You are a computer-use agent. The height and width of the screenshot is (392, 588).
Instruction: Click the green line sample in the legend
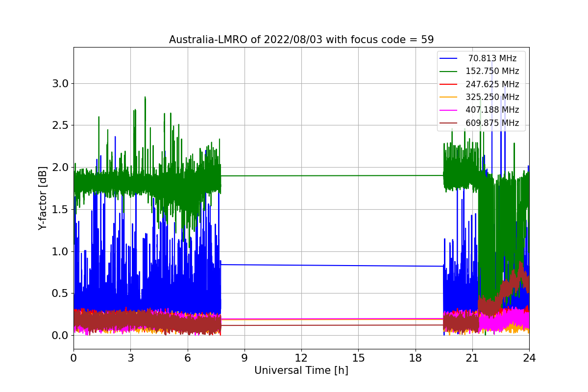pyautogui.click(x=449, y=72)
